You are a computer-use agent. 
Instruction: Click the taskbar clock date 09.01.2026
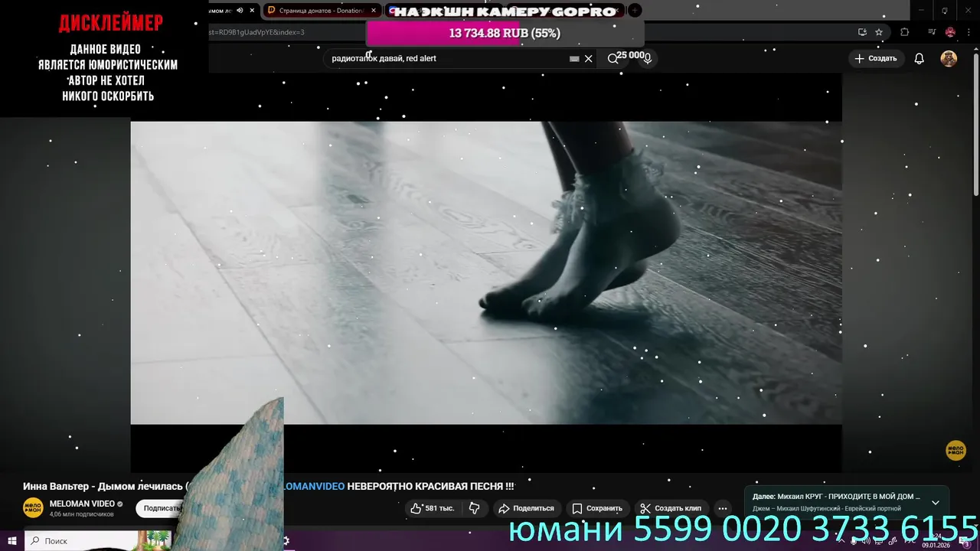click(x=936, y=545)
